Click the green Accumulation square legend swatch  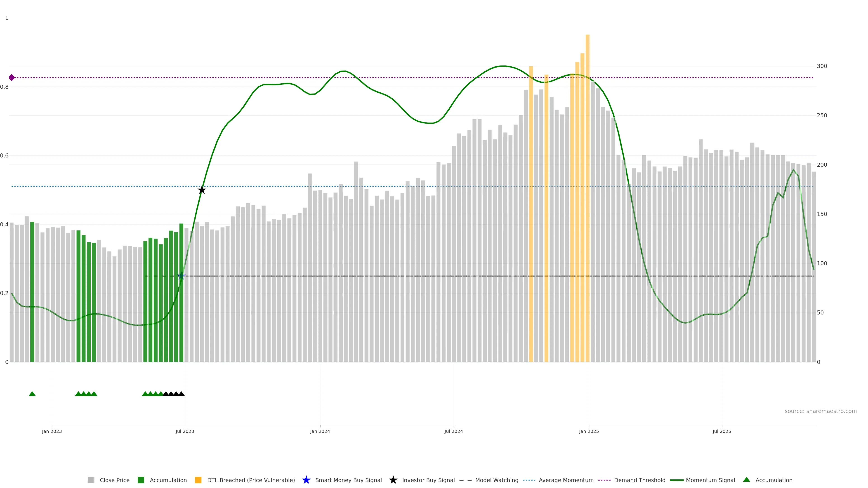(x=141, y=480)
